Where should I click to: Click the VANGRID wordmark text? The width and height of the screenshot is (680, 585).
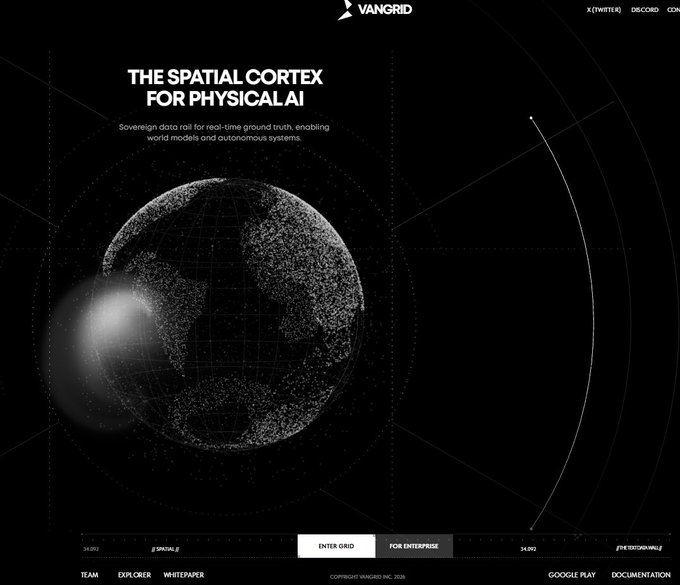pos(385,9)
